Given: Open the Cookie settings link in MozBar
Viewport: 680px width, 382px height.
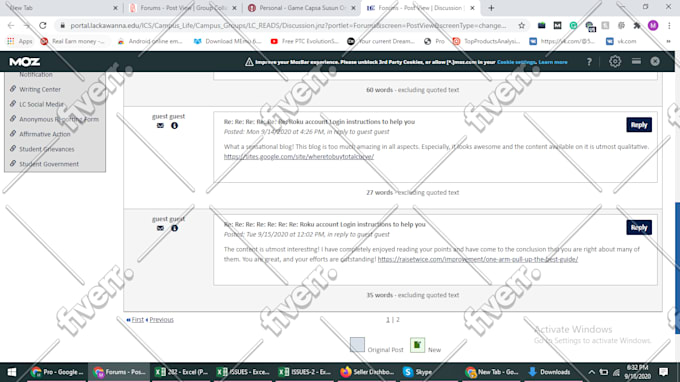Looking at the screenshot, I should click(516, 62).
